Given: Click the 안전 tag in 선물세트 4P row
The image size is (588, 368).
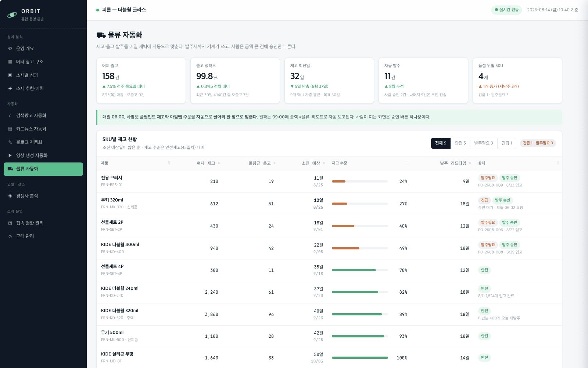Looking at the screenshot, I should pos(484,270).
